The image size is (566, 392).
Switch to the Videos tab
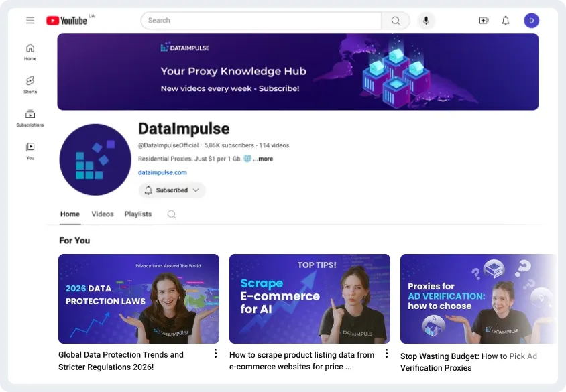[x=103, y=214]
